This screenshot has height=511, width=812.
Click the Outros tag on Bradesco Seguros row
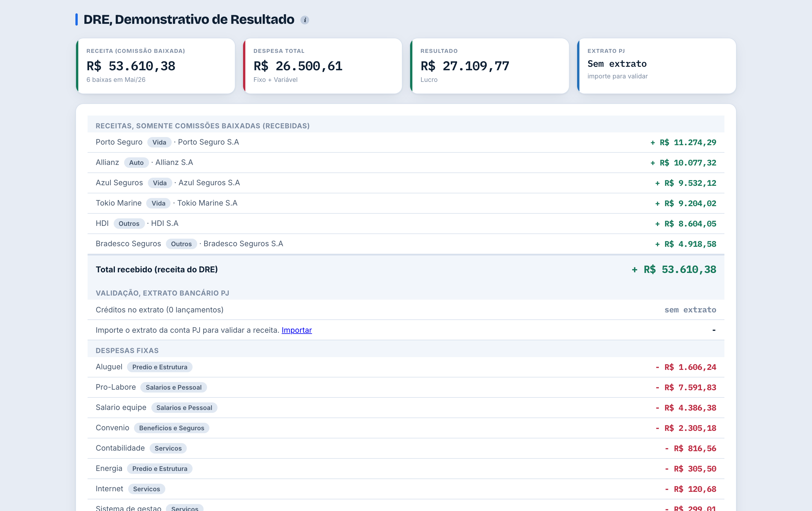(181, 244)
